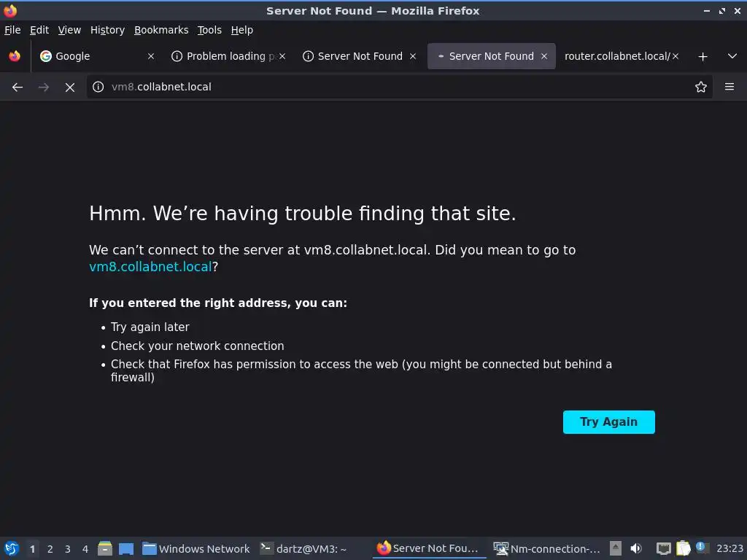Open removable media eject tray icon
The height and width of the screenshot is (560, 747).
click(x=616, y=548)
